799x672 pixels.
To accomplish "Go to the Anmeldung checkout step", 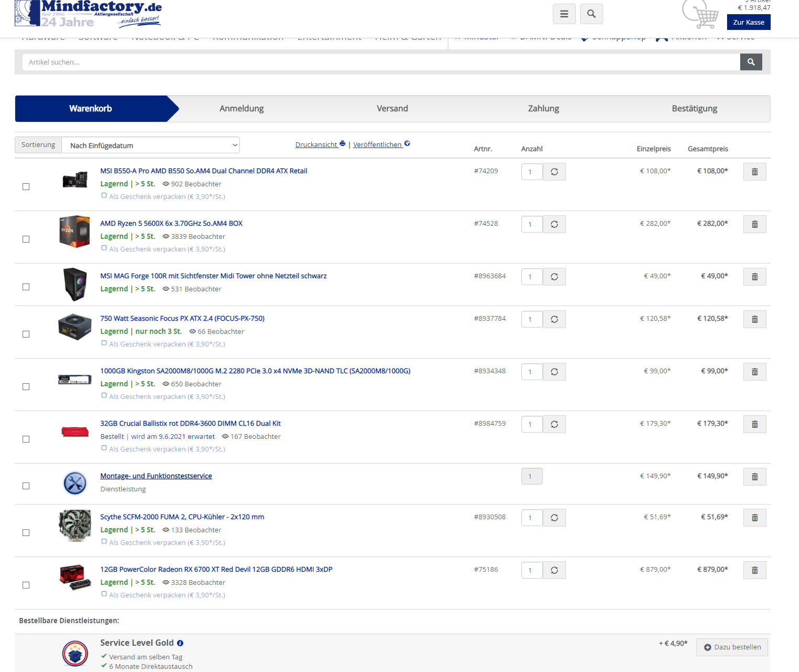I will pyautogui.click(x=241, y=109).
